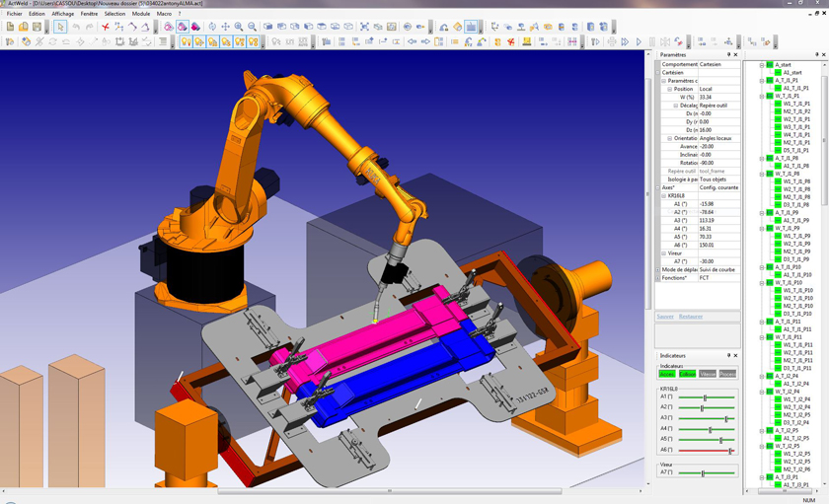Click the New document icon
The height and width of the screenshot is (504, 829).
pos(10,27)
